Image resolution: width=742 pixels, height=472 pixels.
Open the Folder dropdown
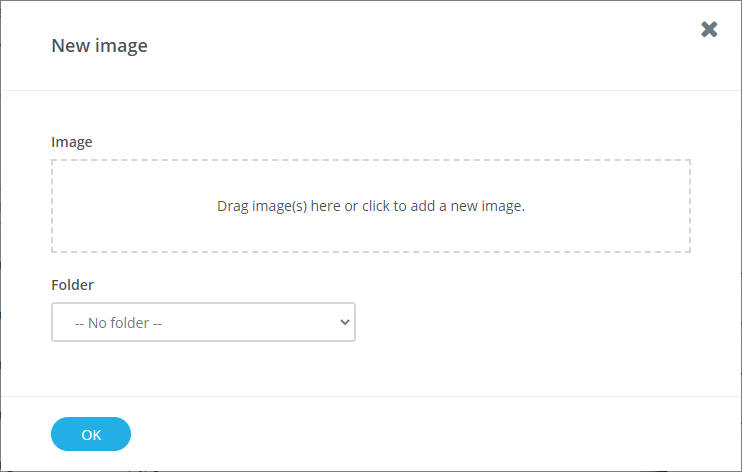pyautogui.click(x=203, y=322)
